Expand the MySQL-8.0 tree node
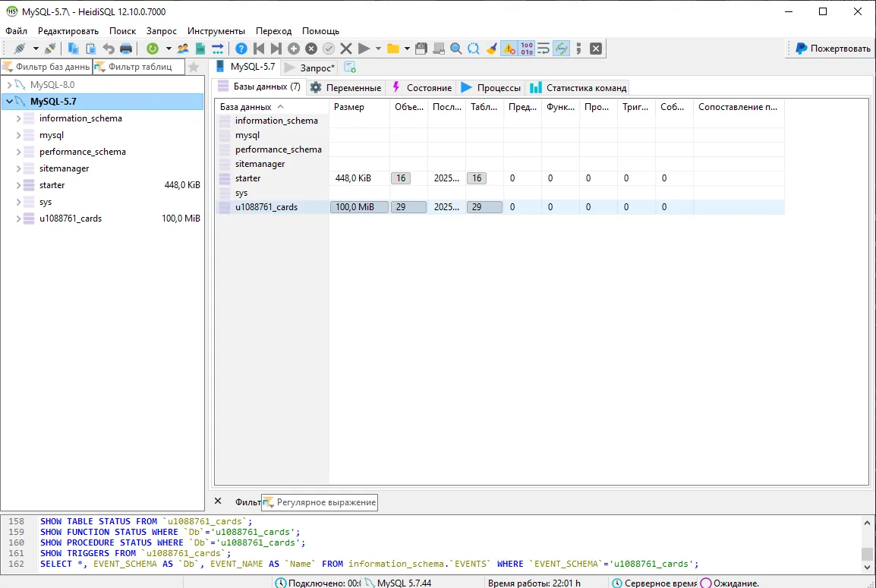This screenshot has width=876, height=588. point(10,85)
